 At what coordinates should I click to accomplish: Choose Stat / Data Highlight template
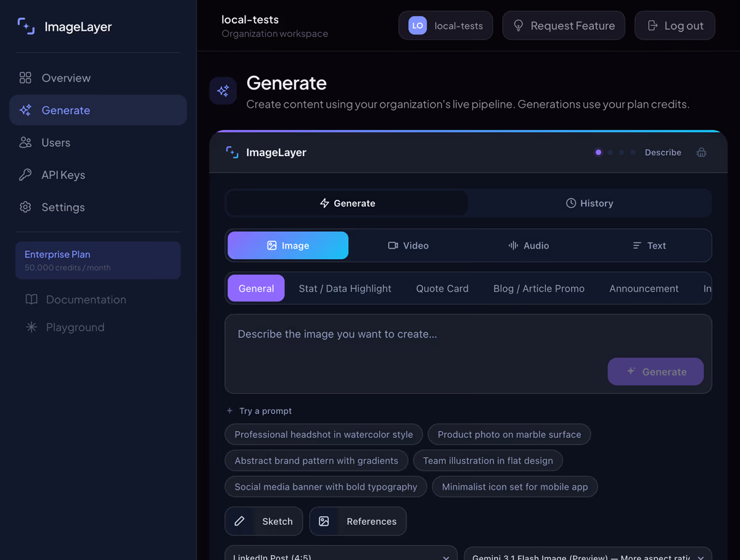[x=345, y=288]
